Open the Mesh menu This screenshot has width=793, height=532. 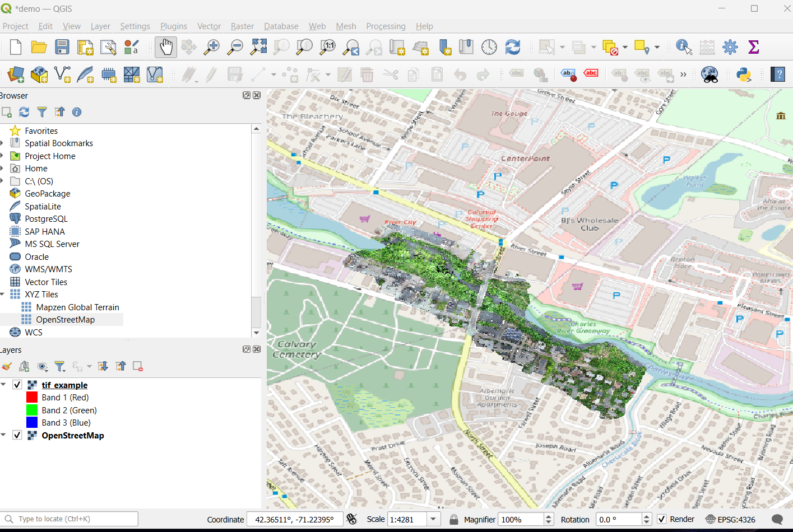pyautogui.click(x=346, y=26)
